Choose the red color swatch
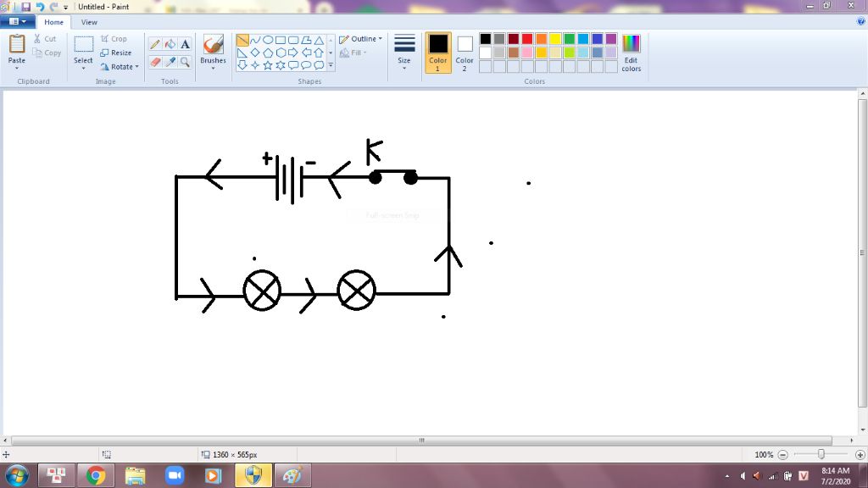Screen dimensions: 868x488 (527, 39)
